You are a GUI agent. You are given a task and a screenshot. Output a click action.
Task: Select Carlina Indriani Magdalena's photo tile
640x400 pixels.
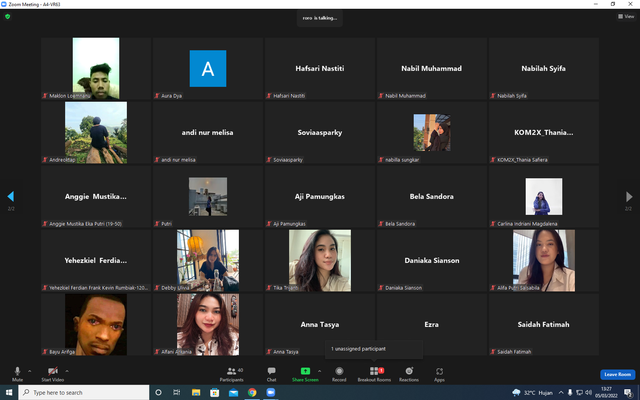544,196
